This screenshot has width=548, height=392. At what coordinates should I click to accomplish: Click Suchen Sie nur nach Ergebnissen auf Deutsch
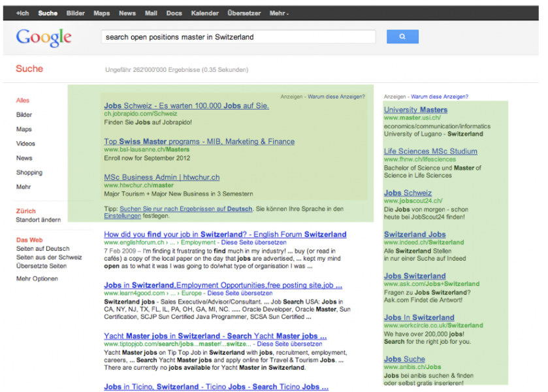click(x=186, y=209)
